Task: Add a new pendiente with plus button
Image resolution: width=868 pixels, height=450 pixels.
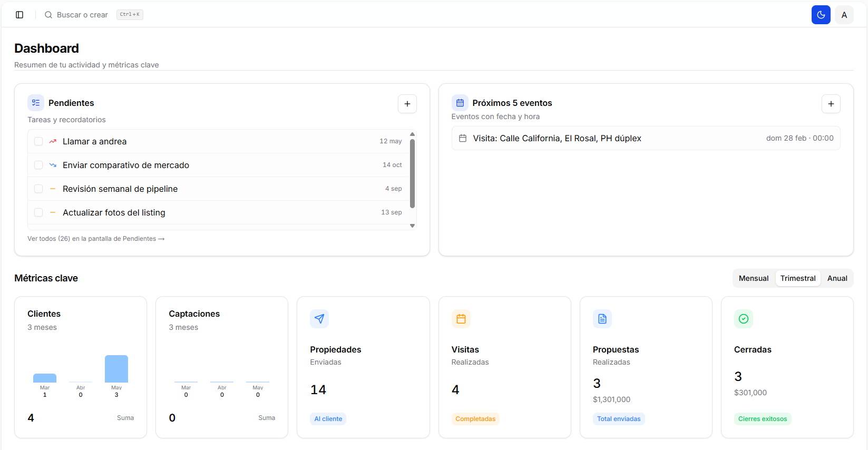Action: (407, 104)
